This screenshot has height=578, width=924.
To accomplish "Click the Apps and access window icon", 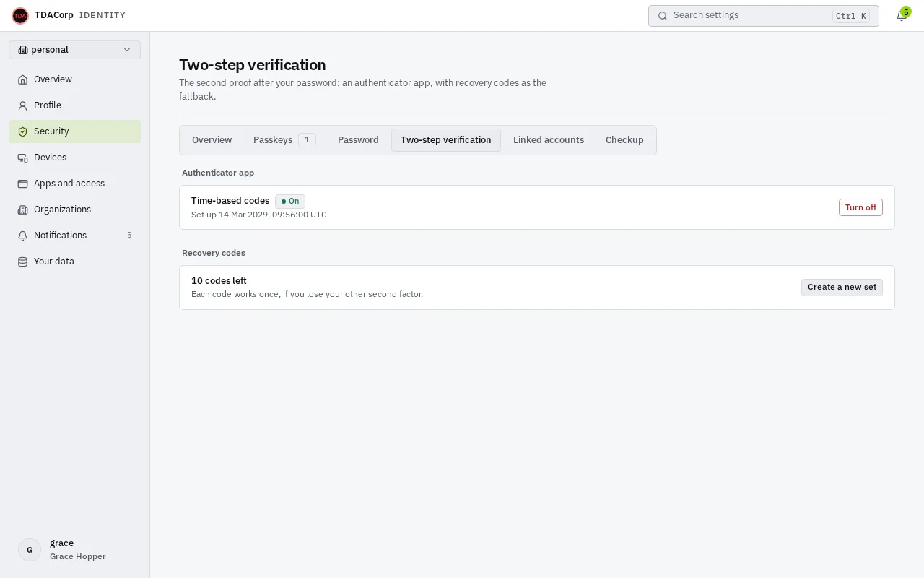I will click(x=23, y=184).
